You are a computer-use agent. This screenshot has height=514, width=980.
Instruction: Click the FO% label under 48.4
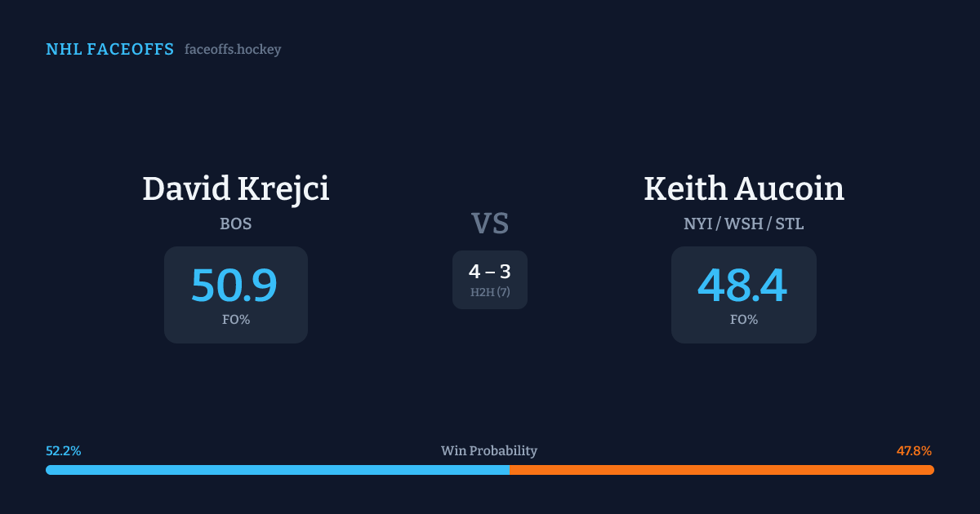point(743,320)
